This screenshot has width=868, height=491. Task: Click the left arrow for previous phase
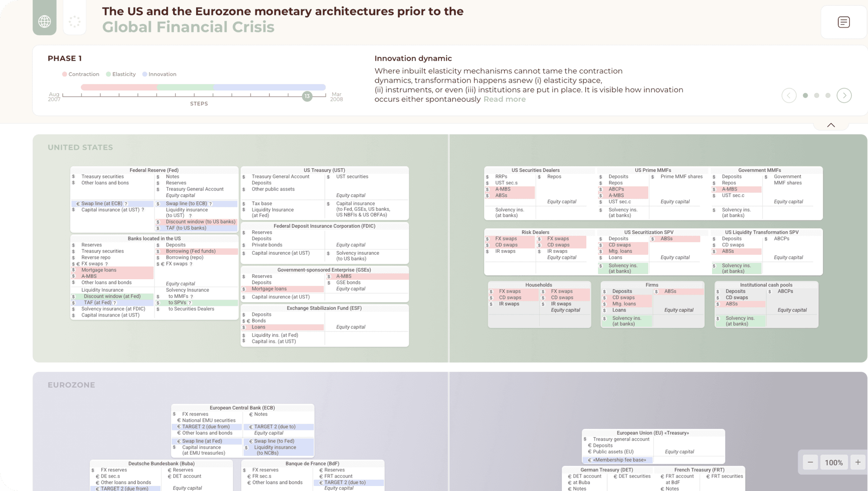[789, 95]
